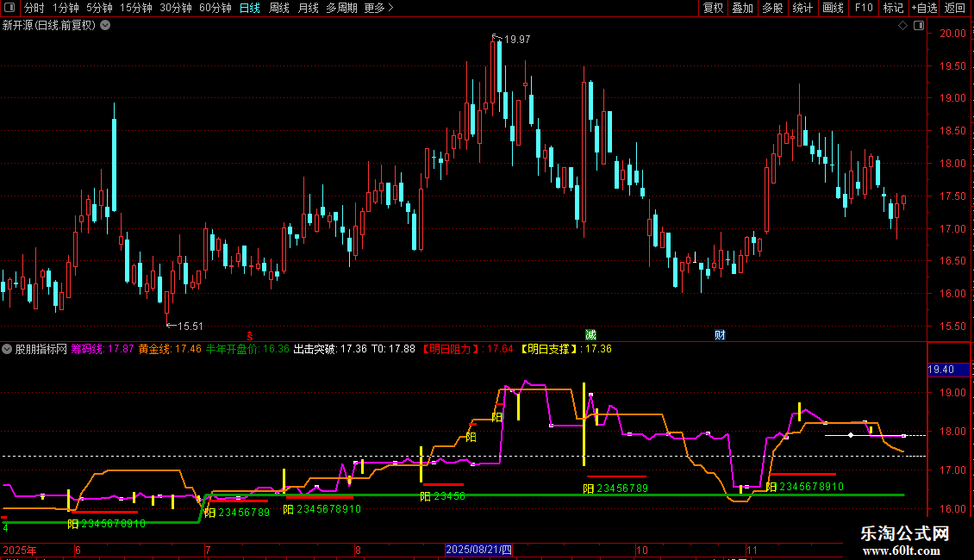Click 半年开盘价 value 16.36
Screen dimensions: 974x560
click(x=276, y=349)
